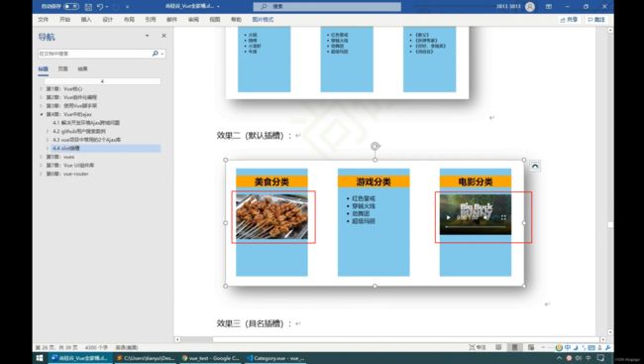Select the 页面 (Pages) navigation tab
The height and width of the screenshot is (364, 644).
click(62, 69)
